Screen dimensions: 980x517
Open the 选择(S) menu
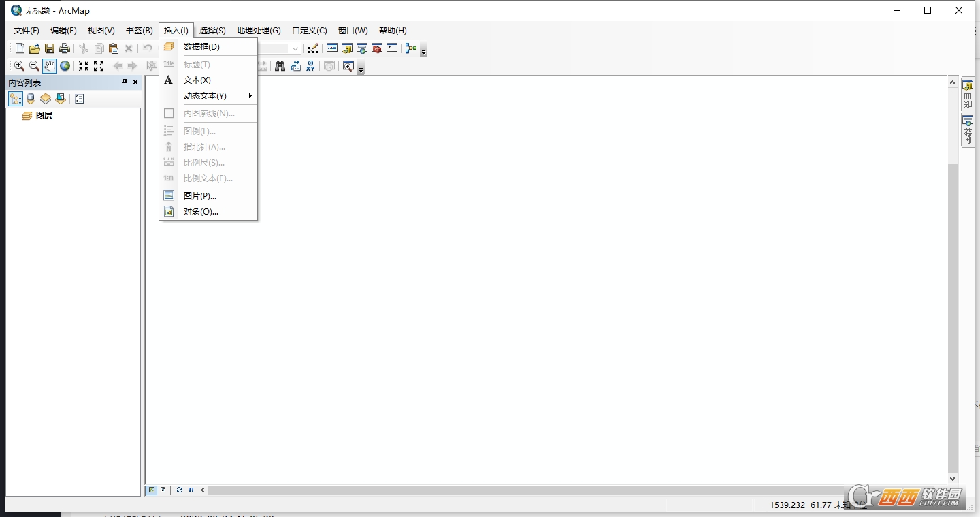pyautogui.click(x=212, y=31)
